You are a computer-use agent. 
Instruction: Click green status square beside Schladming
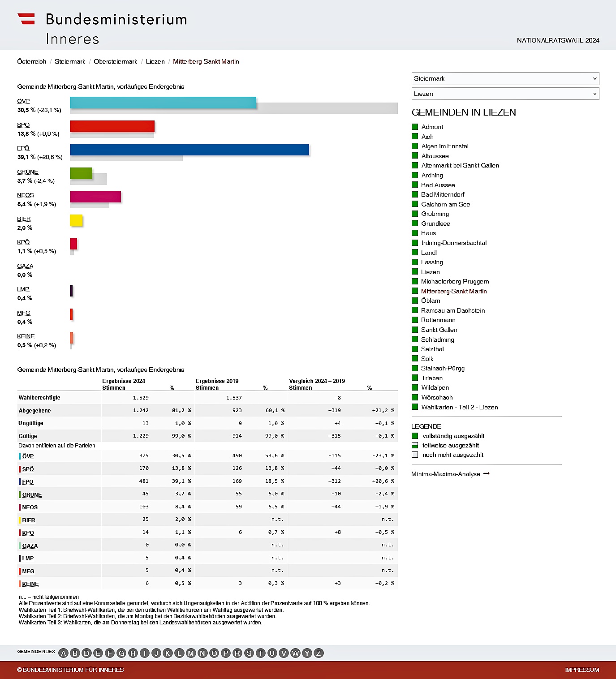coord(415,339)
